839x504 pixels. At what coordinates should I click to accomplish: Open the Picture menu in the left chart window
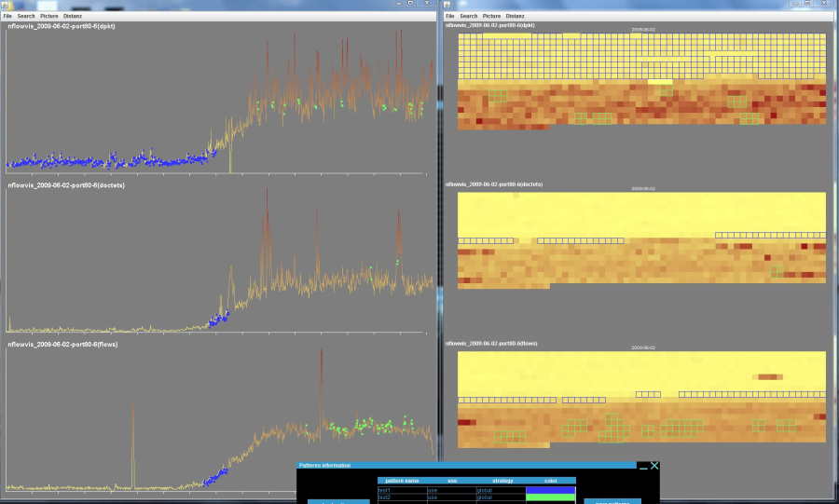49,16
